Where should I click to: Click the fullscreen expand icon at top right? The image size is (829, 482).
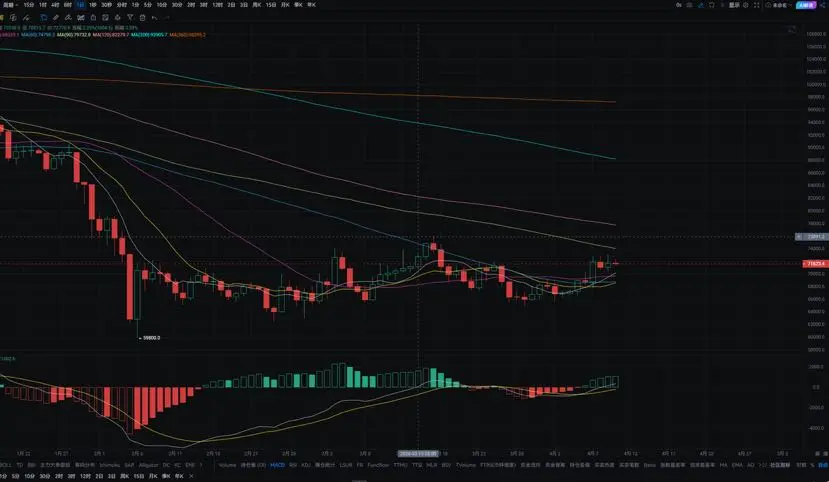point(757,5)
